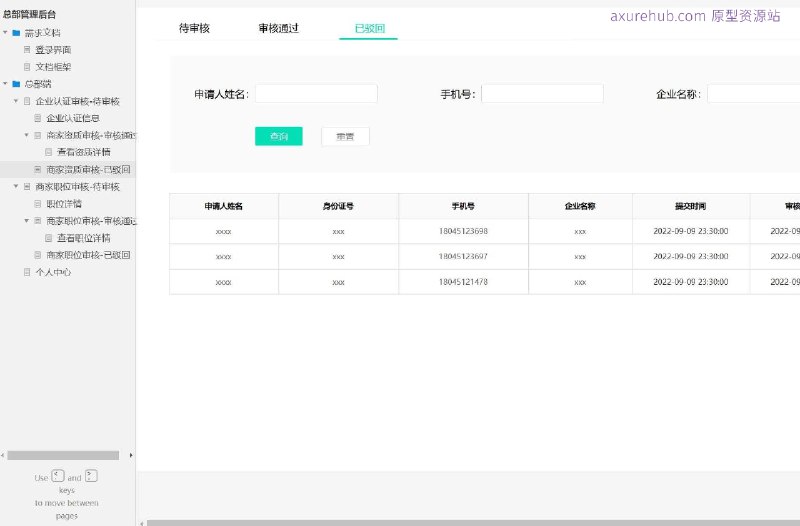Click applicant name in 18045123697 row
Image resolution: width=800 pixels, height=526 pixels.
pyautogui.click(x=223, y=257)
